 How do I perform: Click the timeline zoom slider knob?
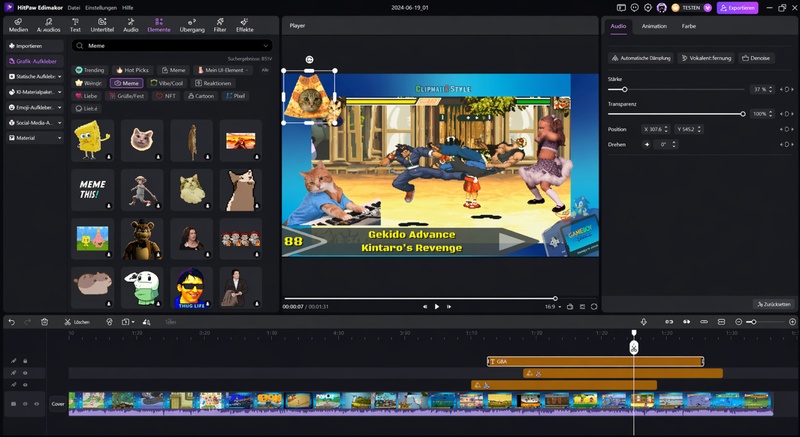[754, 322]
